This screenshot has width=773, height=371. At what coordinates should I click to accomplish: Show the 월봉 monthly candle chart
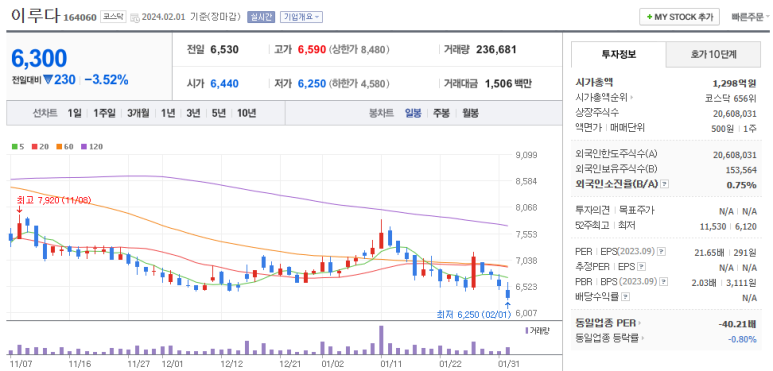coord(470,113)
